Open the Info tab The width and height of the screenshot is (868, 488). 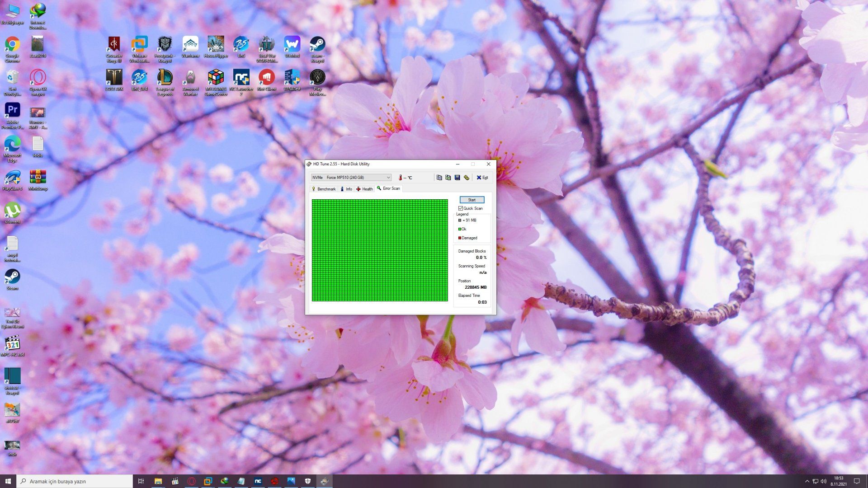point(346,189)
